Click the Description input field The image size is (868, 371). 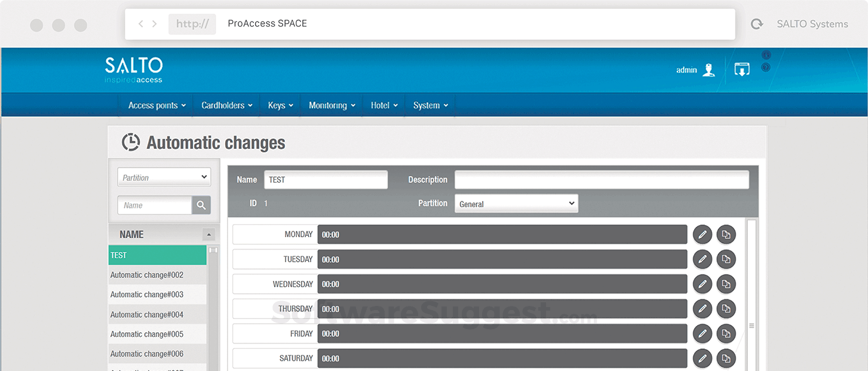pos(602,179)
